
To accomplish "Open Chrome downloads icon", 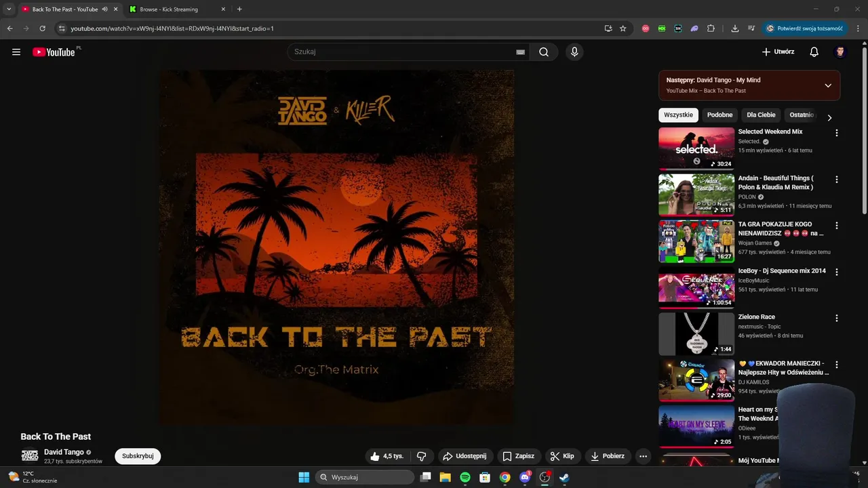I will (x=735, y=28).
